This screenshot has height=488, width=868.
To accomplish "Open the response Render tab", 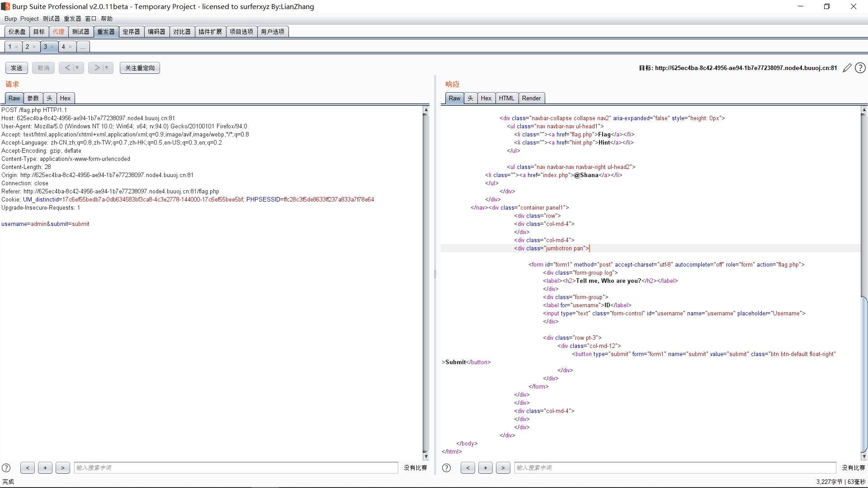I will pos(531,98).
